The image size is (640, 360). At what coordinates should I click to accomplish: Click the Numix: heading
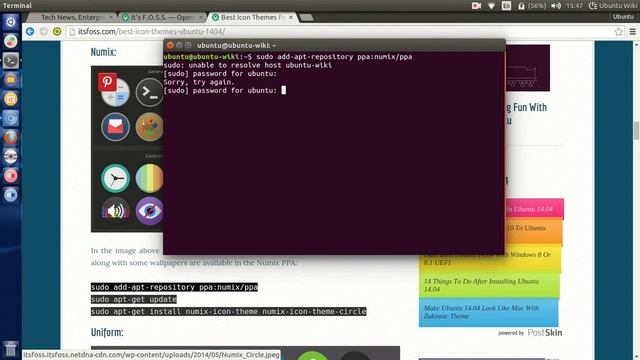pyautogui.click(x=103, y=52)
